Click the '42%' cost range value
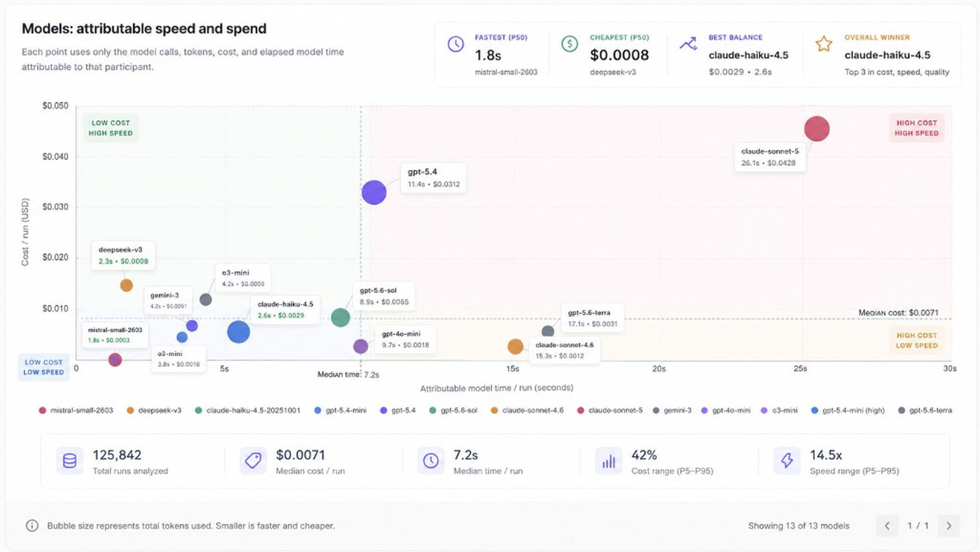This screenshot has height=552, width=980. (x=644, y=454)
